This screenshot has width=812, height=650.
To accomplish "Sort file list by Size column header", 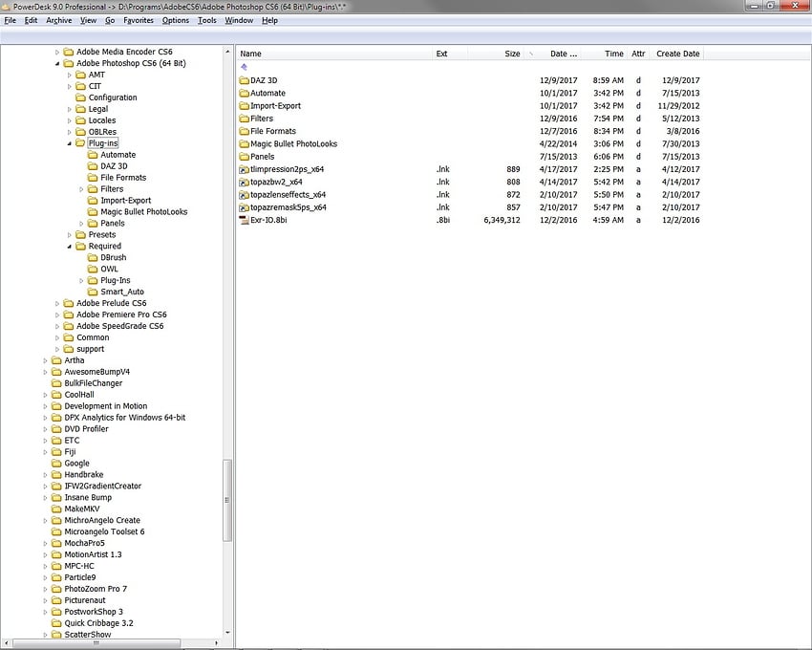I will pos(496,54).
